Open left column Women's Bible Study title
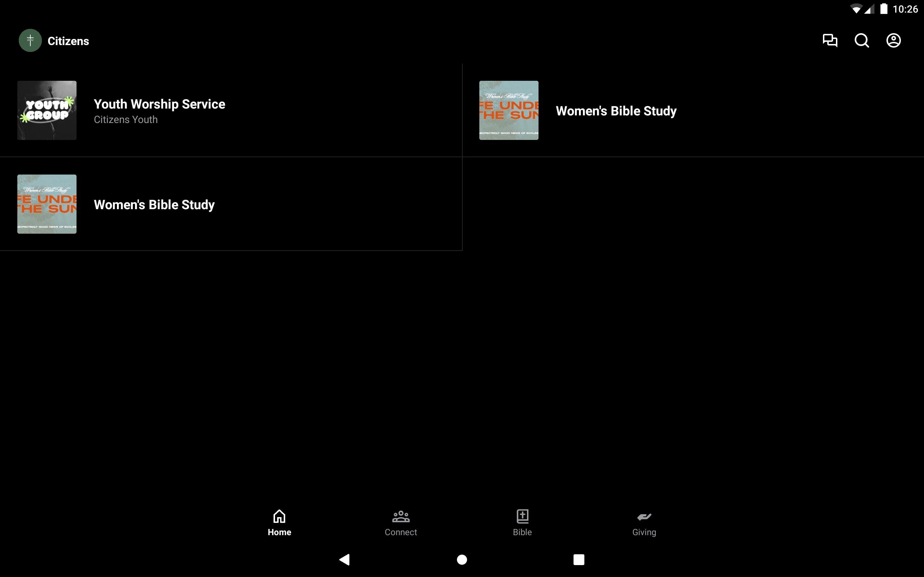This screenshot has height=577, width=924. tap(154, 205)
